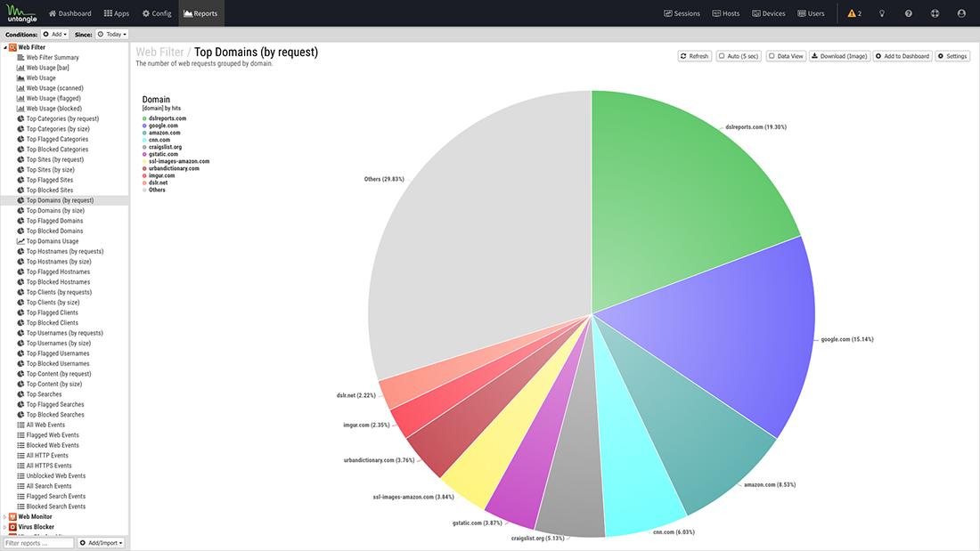Toggle Auto (5 sec) refresh
980x551 pixels.
coord(739,56)
